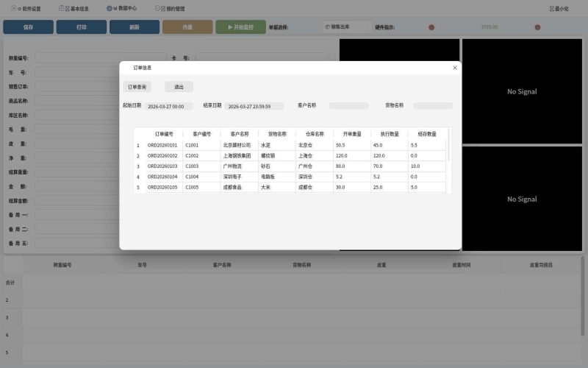Click the 基本信息 menu icon

click(x=62, y=9)
